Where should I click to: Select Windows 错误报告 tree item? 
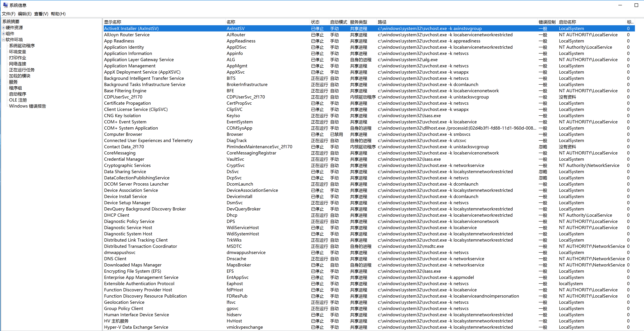click(28, 106)
